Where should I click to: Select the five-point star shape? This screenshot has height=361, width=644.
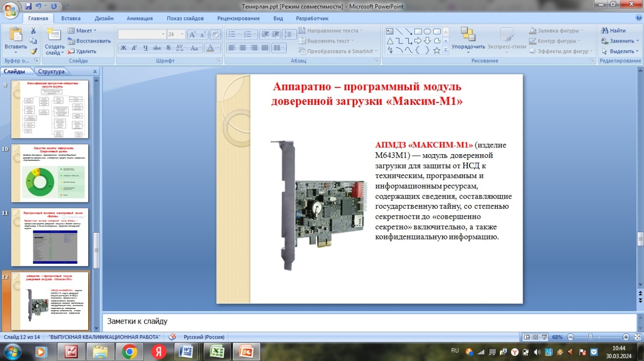pyautogui.click(x=437, y=50)
